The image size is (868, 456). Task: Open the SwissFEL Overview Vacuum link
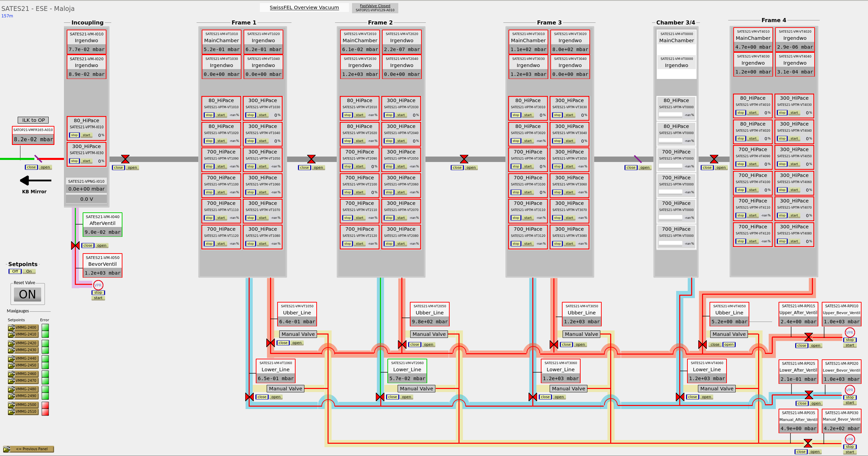304,7
